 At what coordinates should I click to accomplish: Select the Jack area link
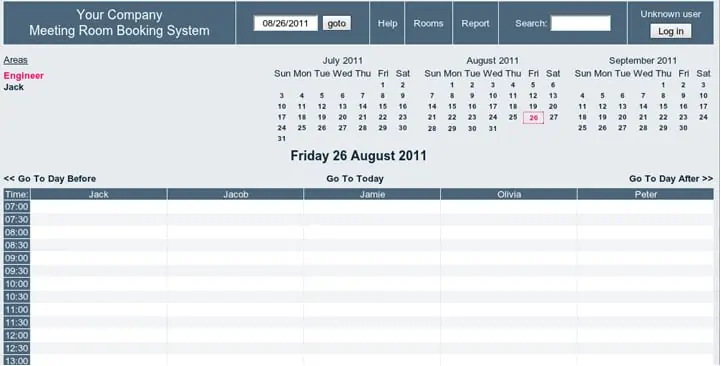(x=13, y=87)
